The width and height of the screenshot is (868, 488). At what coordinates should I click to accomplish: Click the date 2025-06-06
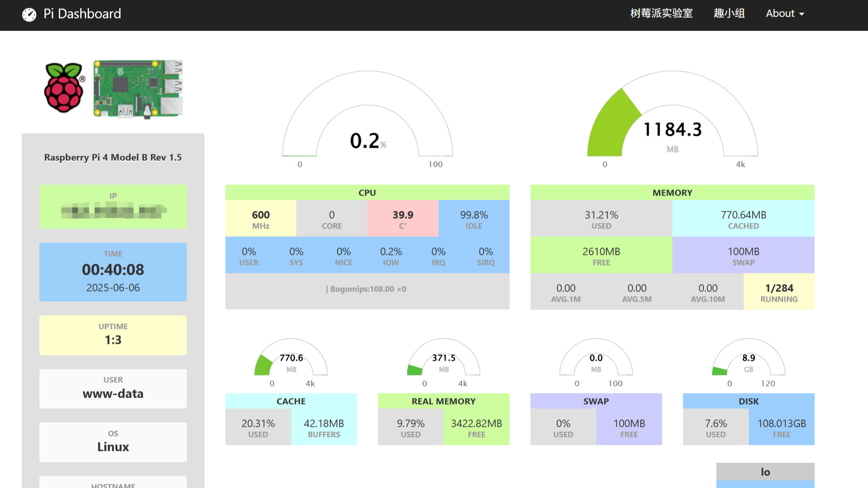113,288
